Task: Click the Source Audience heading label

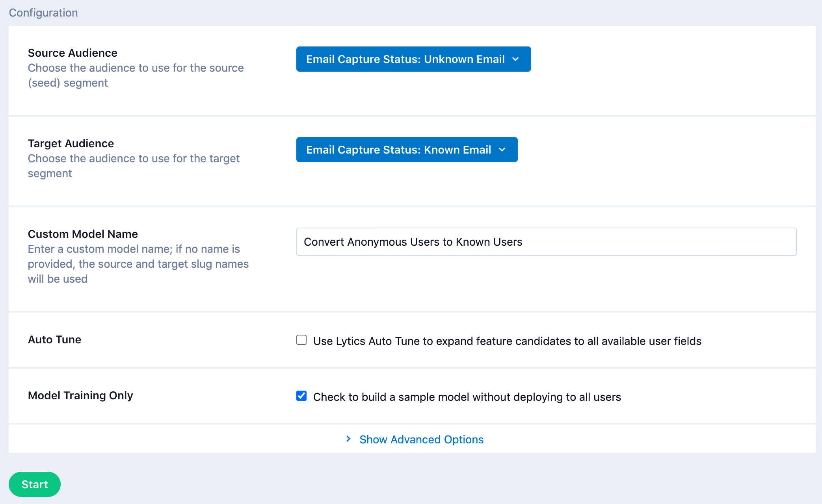Action: tap(73, 53)
